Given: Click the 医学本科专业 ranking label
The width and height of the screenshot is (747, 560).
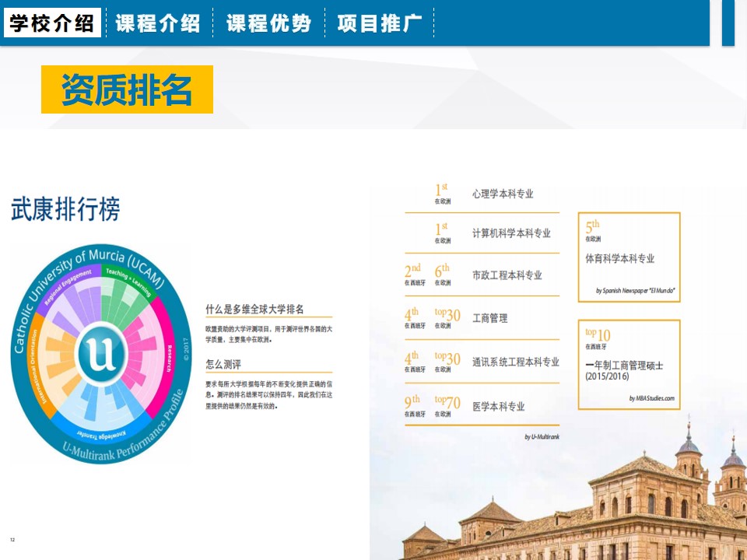Looking at the screenshot, I should [498, 406].
